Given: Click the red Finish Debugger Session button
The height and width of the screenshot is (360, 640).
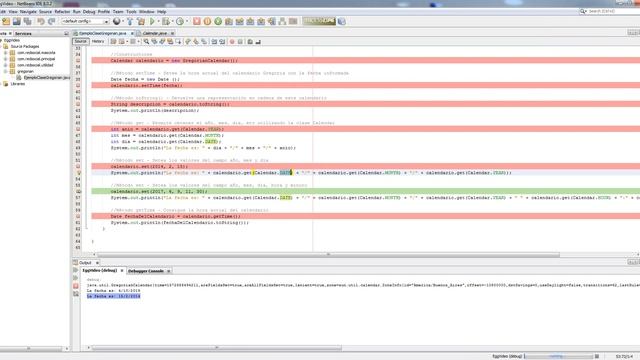Looking at the screenshot, I should click(x=197, y=21).
